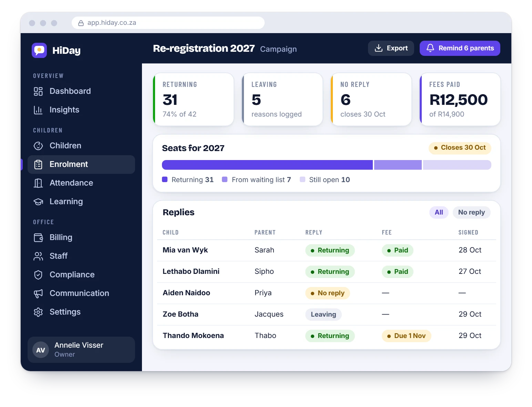Click the Closes 30 Oct badge
The width and height of the screenshot is (532, 407).
point(460,148)
